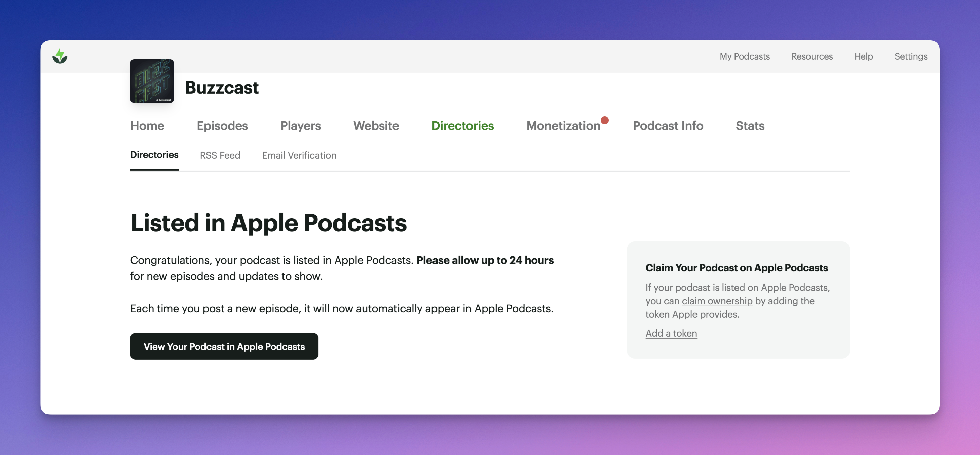Follow the claim ownership link
Image resolution: width=980 pixels, height=455 pixels.
717,301
